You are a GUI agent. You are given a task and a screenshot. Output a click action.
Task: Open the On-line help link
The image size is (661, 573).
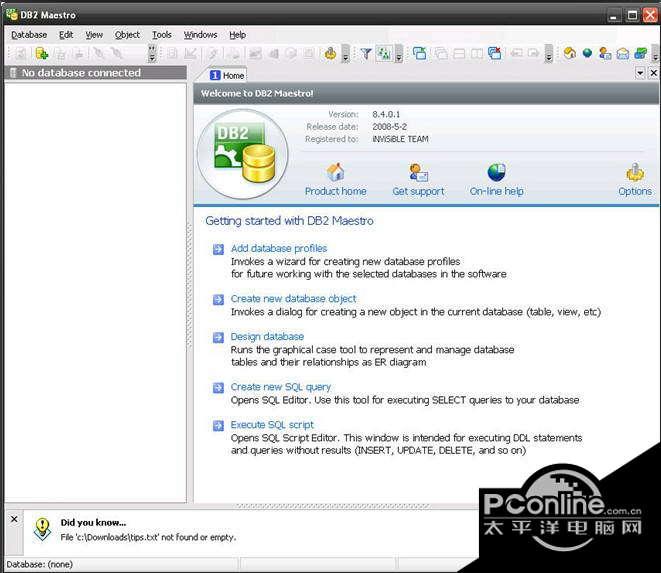[497, 191]
